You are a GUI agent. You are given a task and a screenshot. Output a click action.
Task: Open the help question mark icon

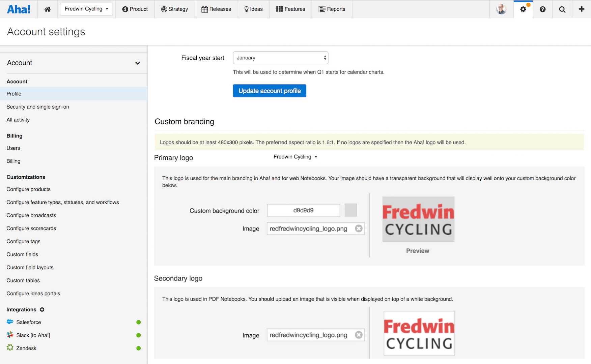(542, 9)
